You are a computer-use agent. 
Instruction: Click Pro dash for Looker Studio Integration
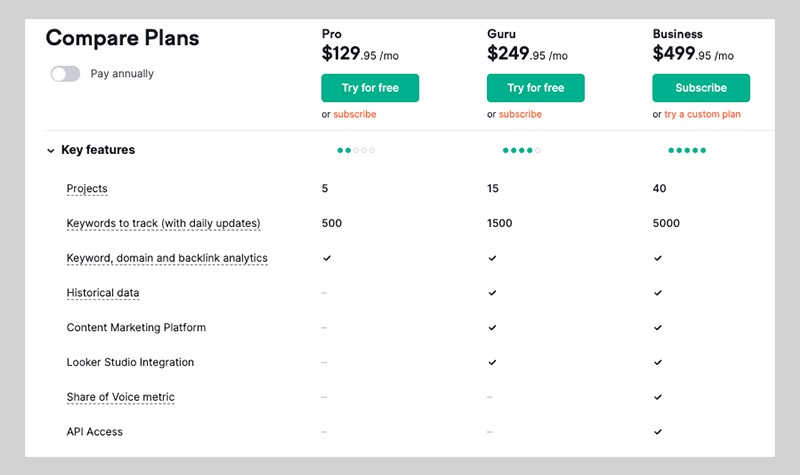point(324,362)
